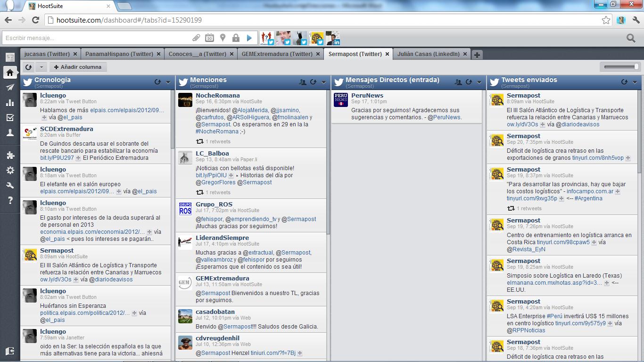This screenshot has height=362, width=644.
Task: Open the search magnifier icon
Action: 631,38
